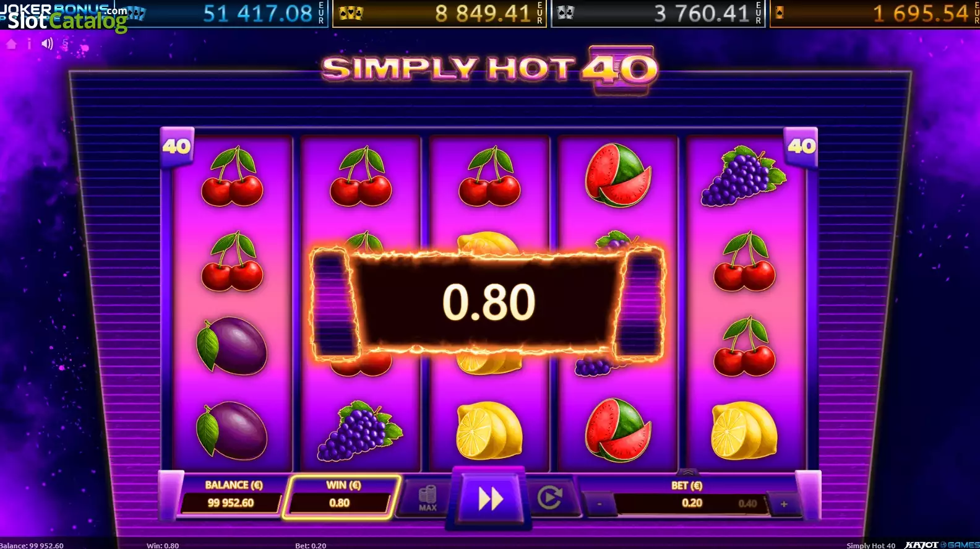Click the BALANCE amount field
This screenshot has height=549, width=980.
coord(231,503)
